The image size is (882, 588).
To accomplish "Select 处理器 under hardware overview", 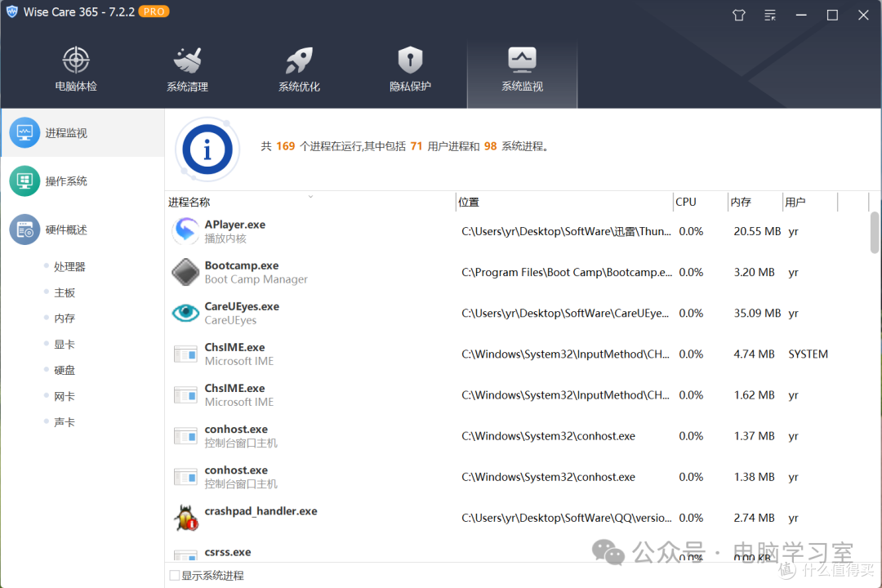I will point(69,267).
